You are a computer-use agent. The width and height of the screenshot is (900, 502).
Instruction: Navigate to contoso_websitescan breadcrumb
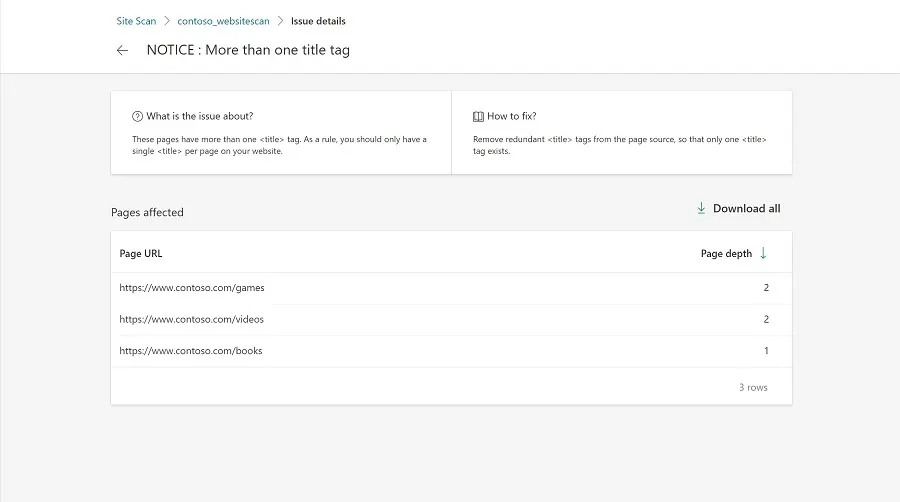(x=223, y=21)
